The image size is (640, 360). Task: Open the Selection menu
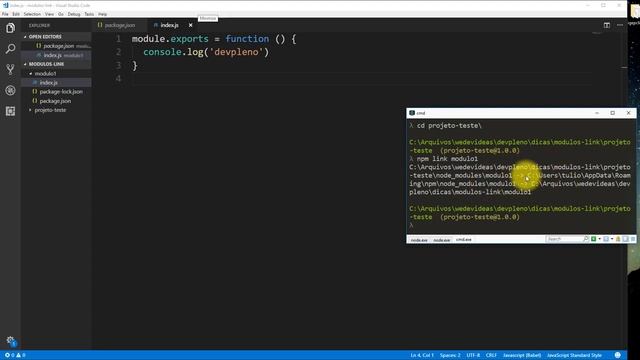tap(32, 14)
